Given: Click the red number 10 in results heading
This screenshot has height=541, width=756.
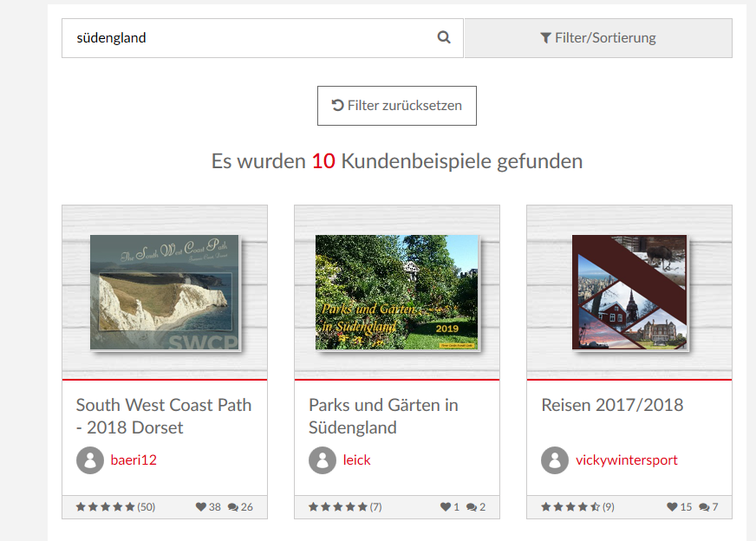Looking at the screenshot, I should [x=323, y=161].
